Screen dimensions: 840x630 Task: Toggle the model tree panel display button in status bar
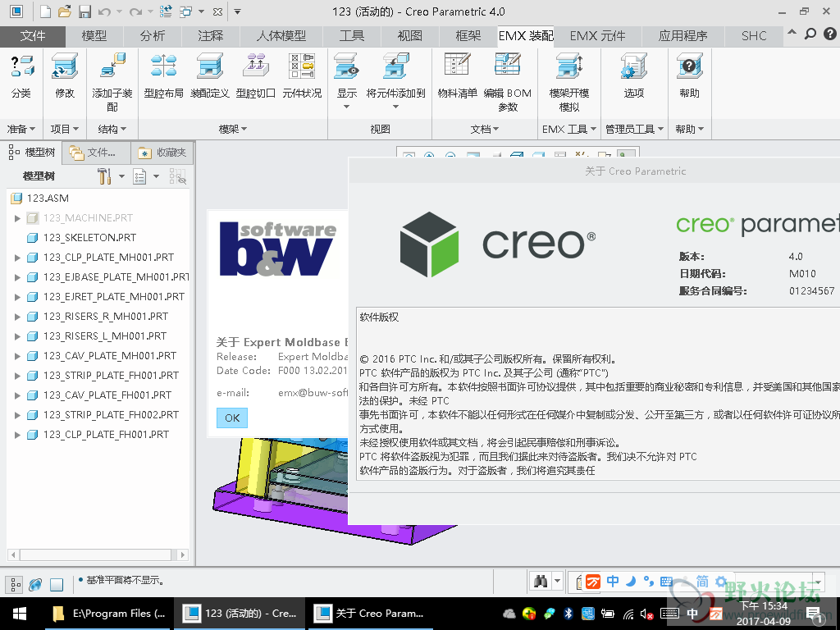(14, 584)
